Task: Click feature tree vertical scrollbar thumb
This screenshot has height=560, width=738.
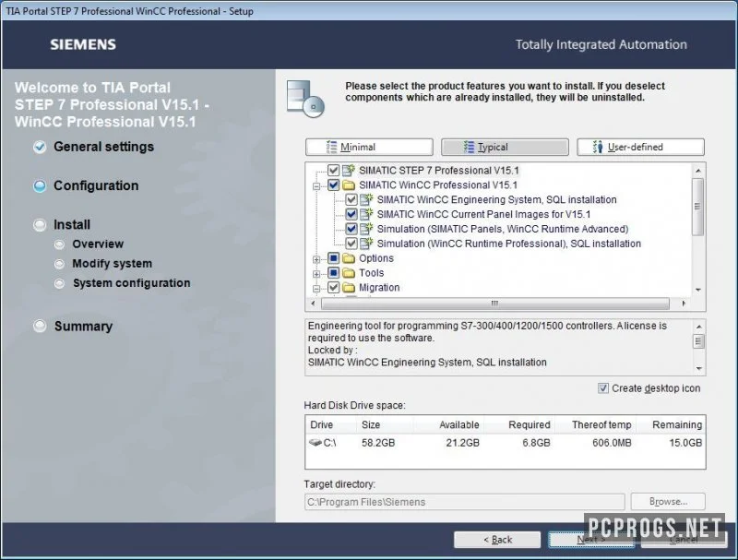Action: click(x=698, y=207)
